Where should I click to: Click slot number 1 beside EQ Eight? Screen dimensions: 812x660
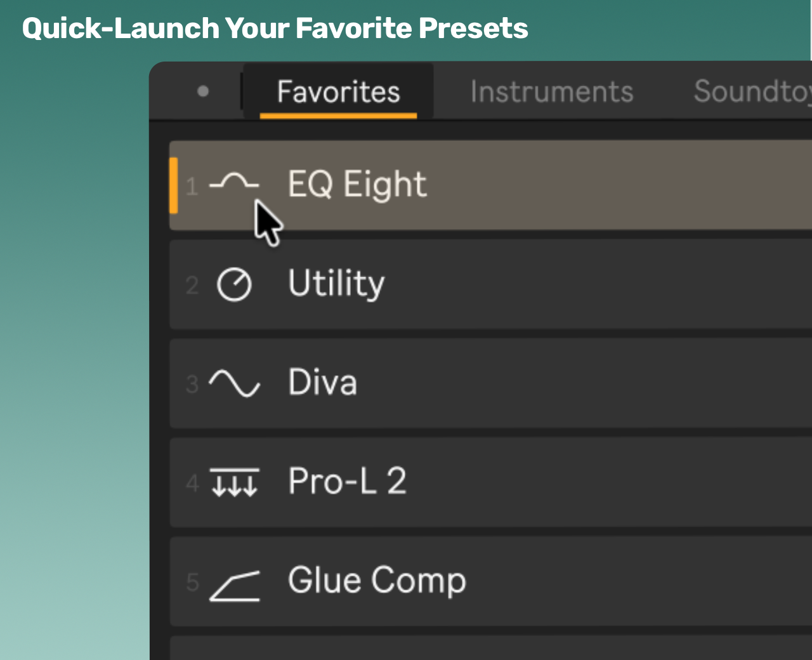(x=192, y=186)
